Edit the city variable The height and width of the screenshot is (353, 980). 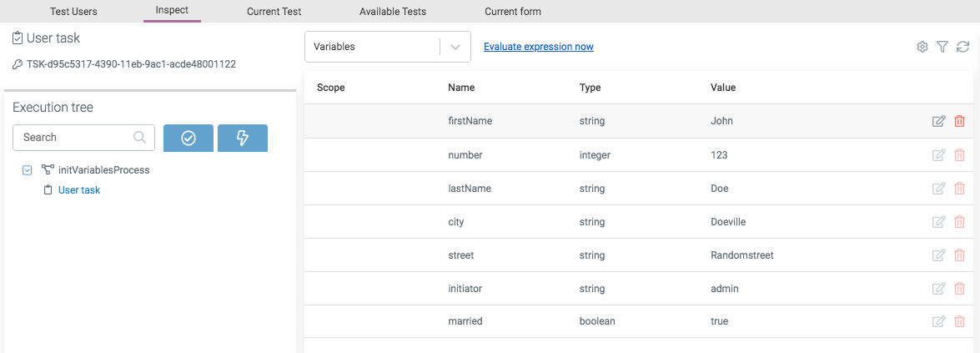[938, 222]
